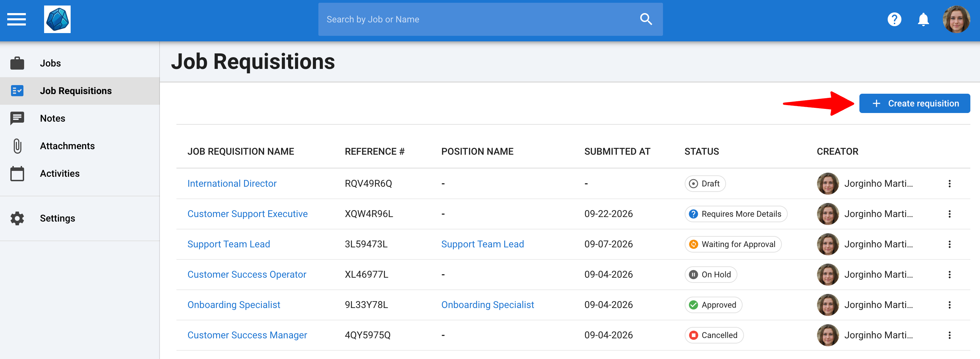Click the Waiting for Approval status badge
The image size is (980, 359).
[x=733, y=245]
